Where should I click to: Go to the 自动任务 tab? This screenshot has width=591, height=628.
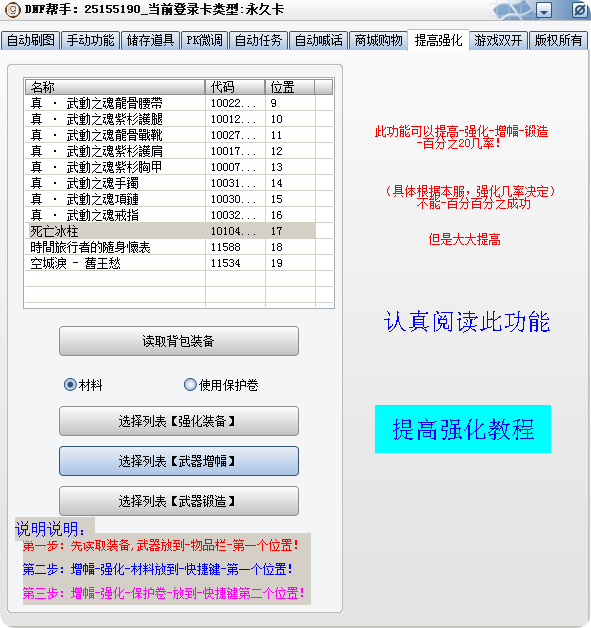[x=258, y=40]
